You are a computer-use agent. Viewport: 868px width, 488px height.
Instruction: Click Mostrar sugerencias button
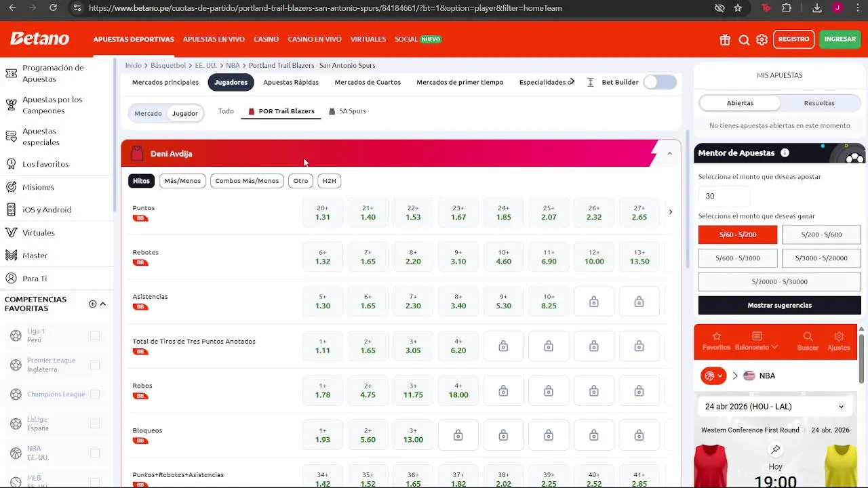click(x=779, y=305)
